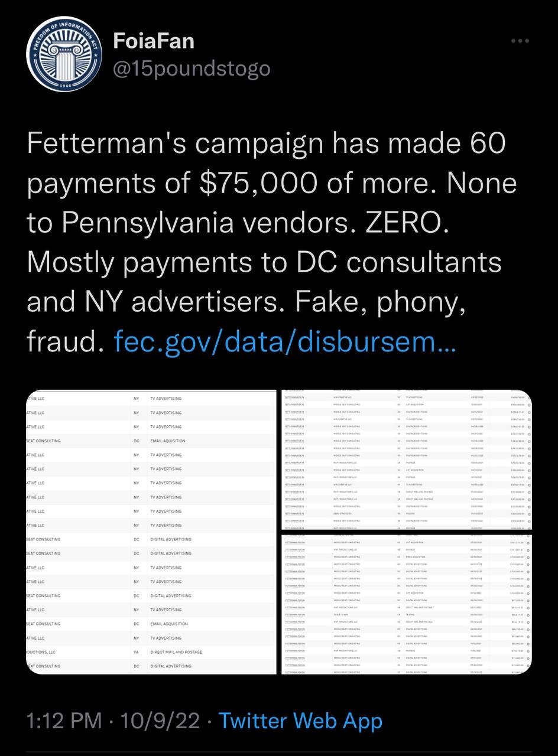Click 'EMAIL ACQUISITION' row in left image
This screenshot has height=756, width=558.
(x=169, y=624)
